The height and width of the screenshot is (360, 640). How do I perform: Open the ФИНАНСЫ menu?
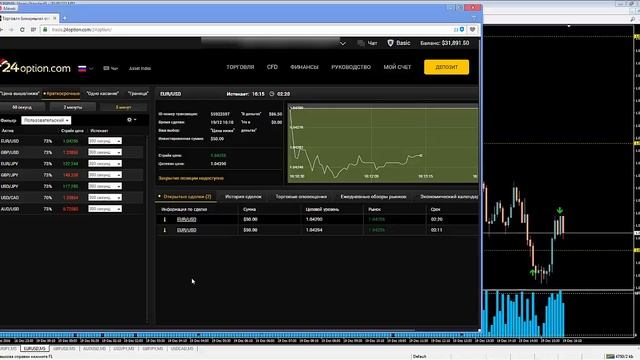click(304, 67)
